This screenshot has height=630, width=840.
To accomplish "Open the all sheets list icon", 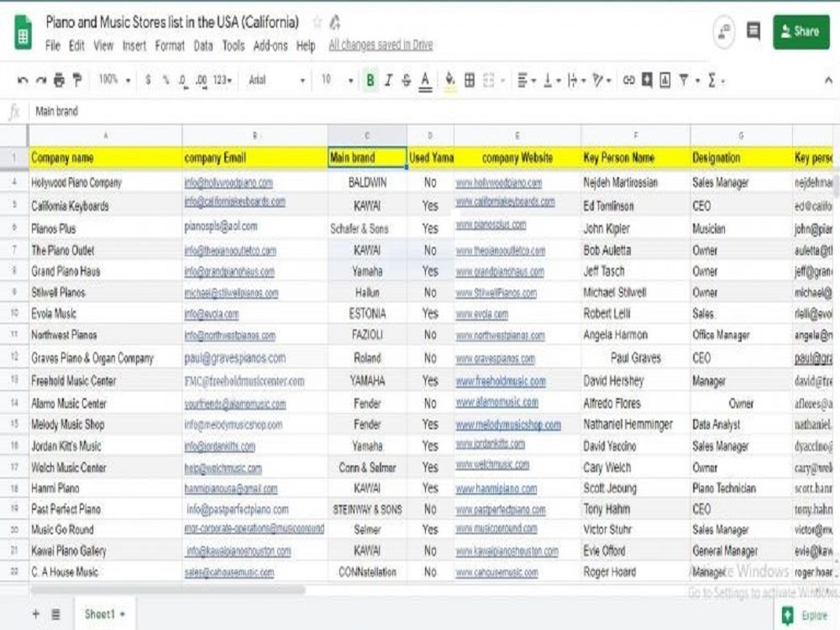I will coord(55,614).
